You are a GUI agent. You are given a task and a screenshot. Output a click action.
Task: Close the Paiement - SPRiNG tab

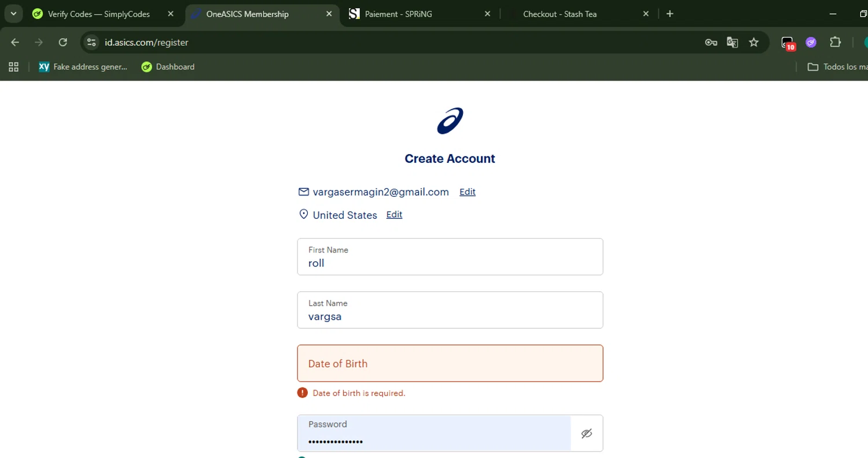coord(487,14)
